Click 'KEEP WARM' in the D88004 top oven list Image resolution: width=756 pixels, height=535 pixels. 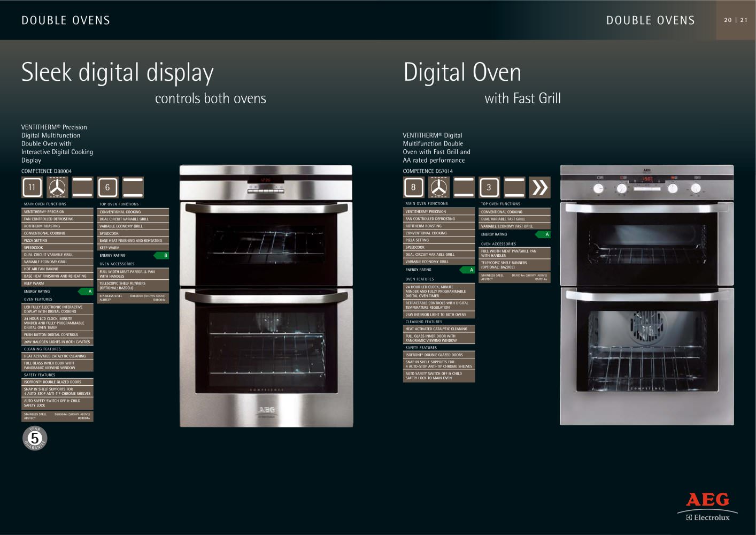click(x=133, y=248)
